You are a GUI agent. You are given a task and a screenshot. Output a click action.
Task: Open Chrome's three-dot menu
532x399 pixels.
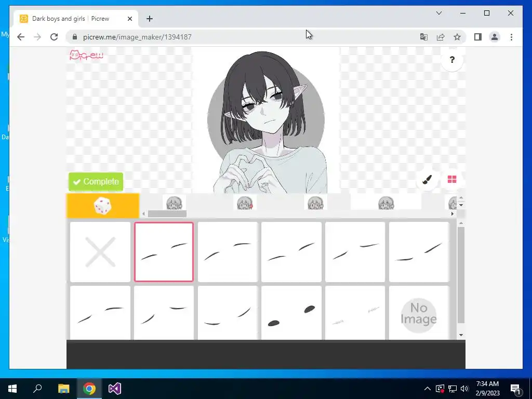pyautogui.click(x=511, y=37)
